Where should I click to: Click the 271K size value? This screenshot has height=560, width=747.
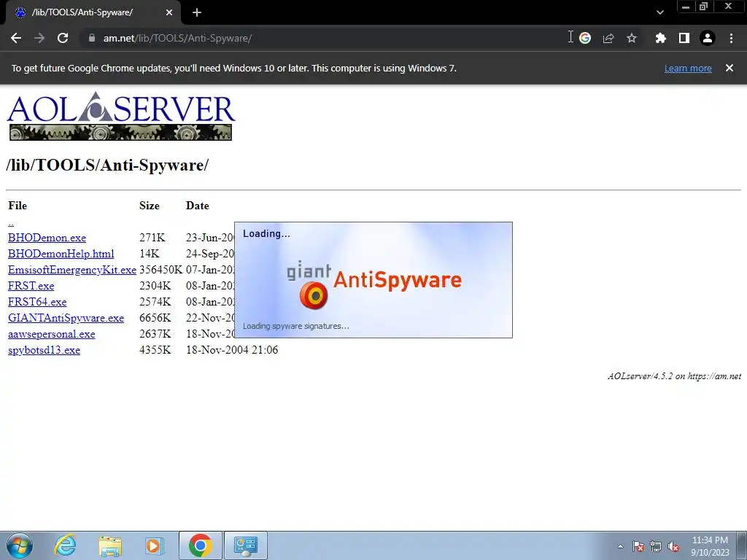click(x=152, y=238)
